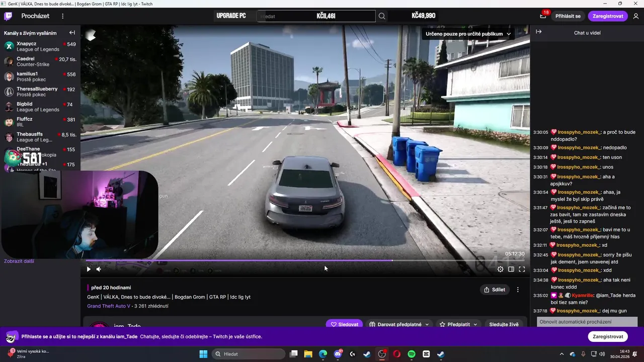Viewport: 644px width, 362px height.
Task: Click the Obnovit automatické procházení chat button
Action: coord(587,322)
